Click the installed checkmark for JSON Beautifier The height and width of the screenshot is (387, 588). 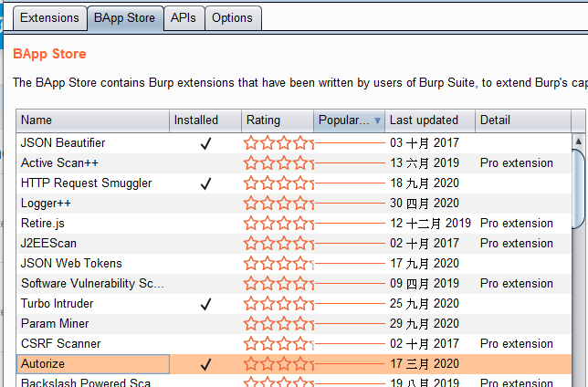coord(205,143)
